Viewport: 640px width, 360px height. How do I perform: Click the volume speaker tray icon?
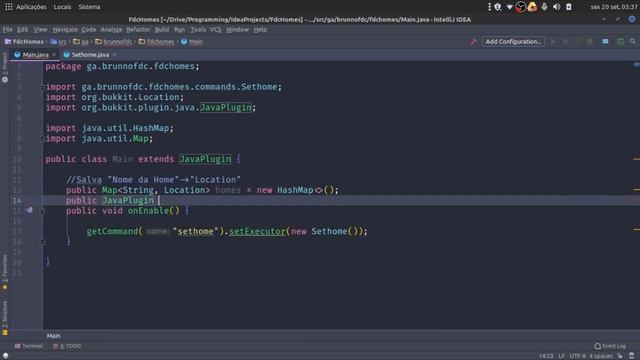tap(556, 7)
